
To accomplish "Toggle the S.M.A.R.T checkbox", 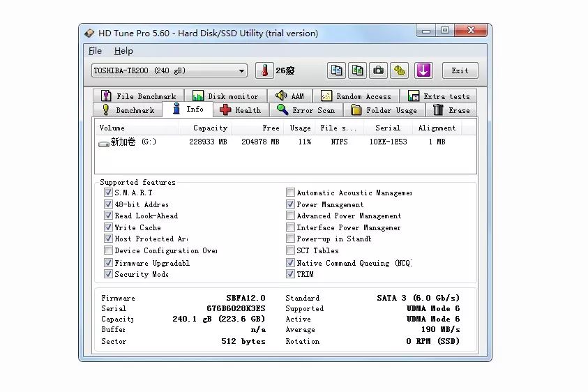I will [x=108, y=193].
